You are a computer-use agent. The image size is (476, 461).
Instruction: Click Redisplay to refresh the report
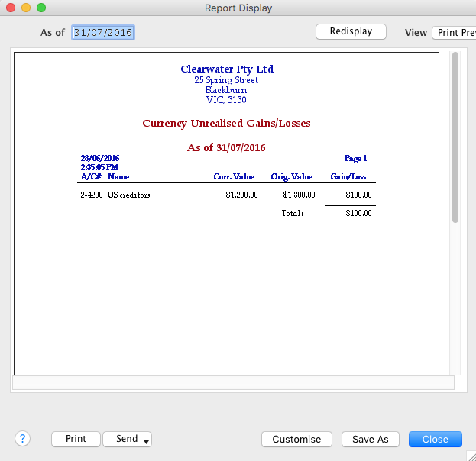(x=351, y=32)
